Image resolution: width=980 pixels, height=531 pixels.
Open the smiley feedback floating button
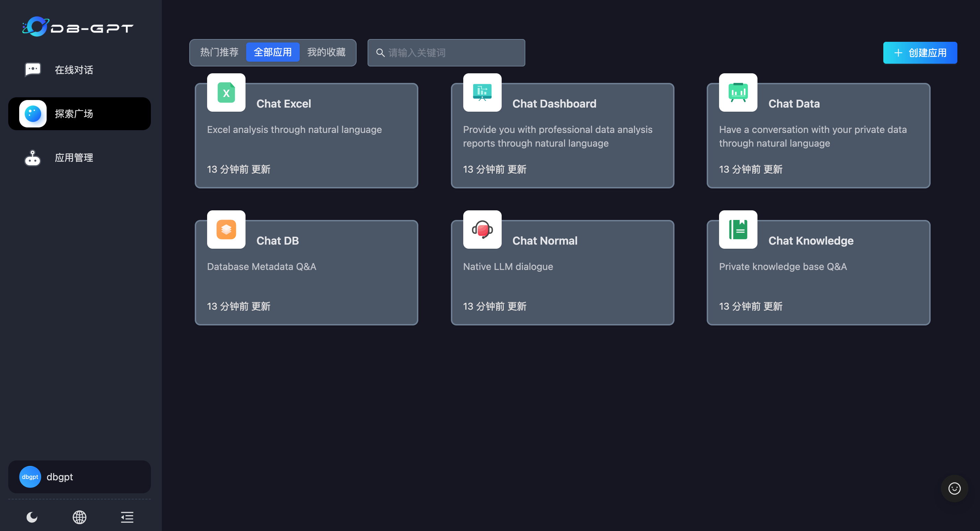tap(954, 489)
